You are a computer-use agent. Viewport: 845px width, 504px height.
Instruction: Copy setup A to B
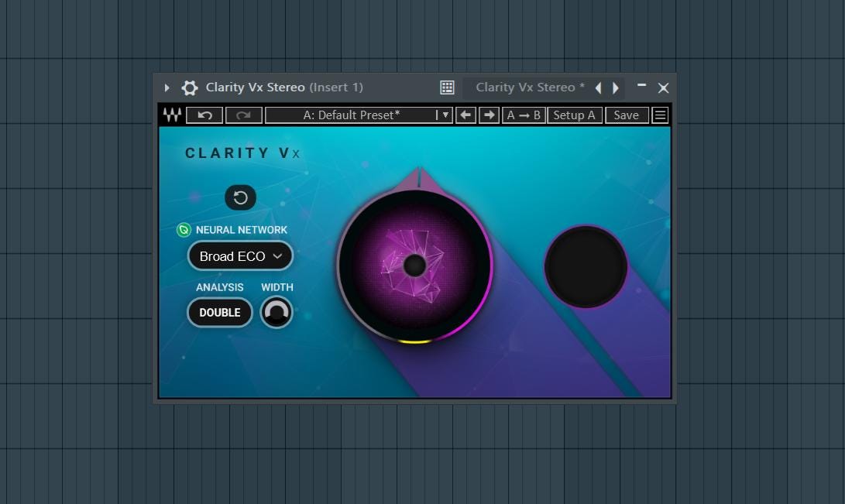(524, 115)
